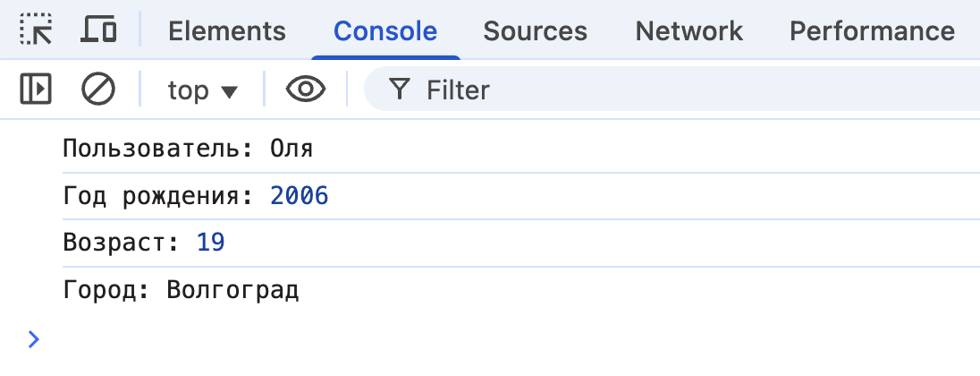Select the Console tab
Image resolution: width=980 pixels, height=376 pixels.
point(385,31)
